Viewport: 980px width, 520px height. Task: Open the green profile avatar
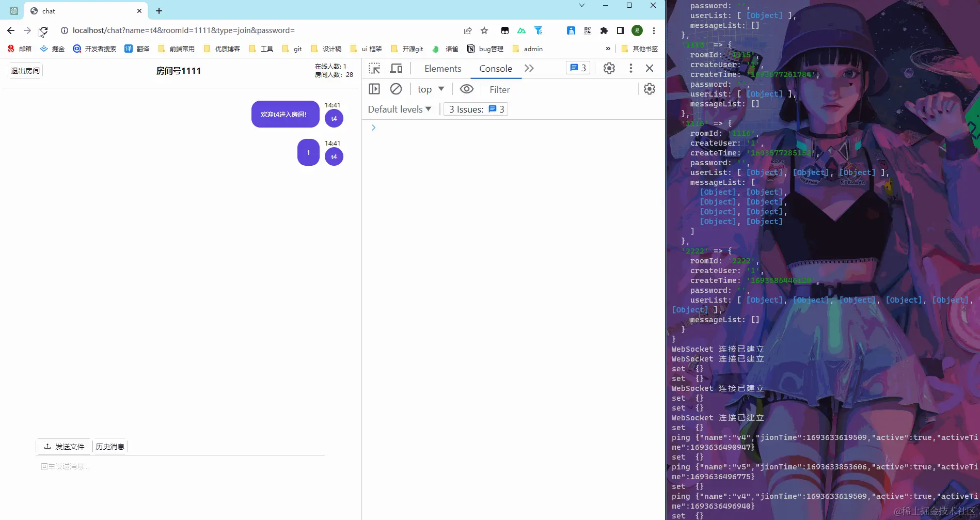point(637,30)
